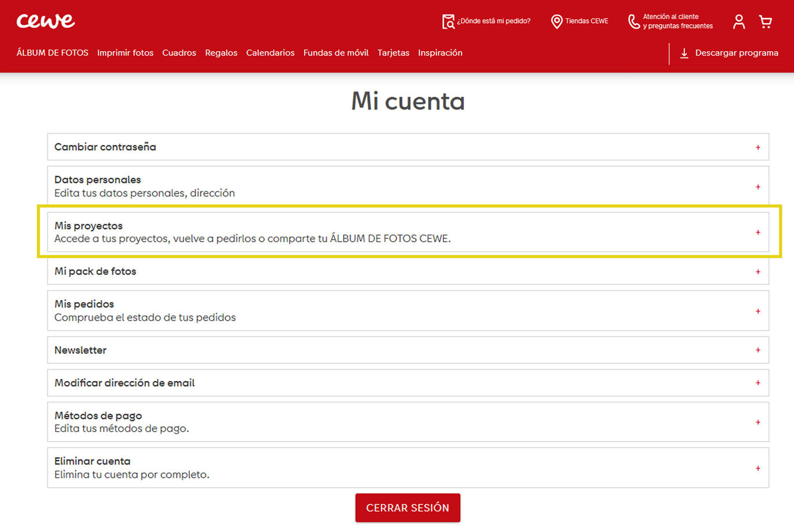Open the ÁLBUM DE FOTOS menu
This screenshot has height=532, width=794.
coord(52,52)
